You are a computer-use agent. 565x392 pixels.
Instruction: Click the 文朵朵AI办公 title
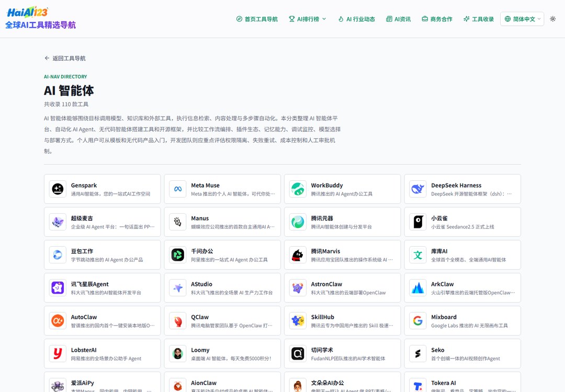[x=327, y=383]
